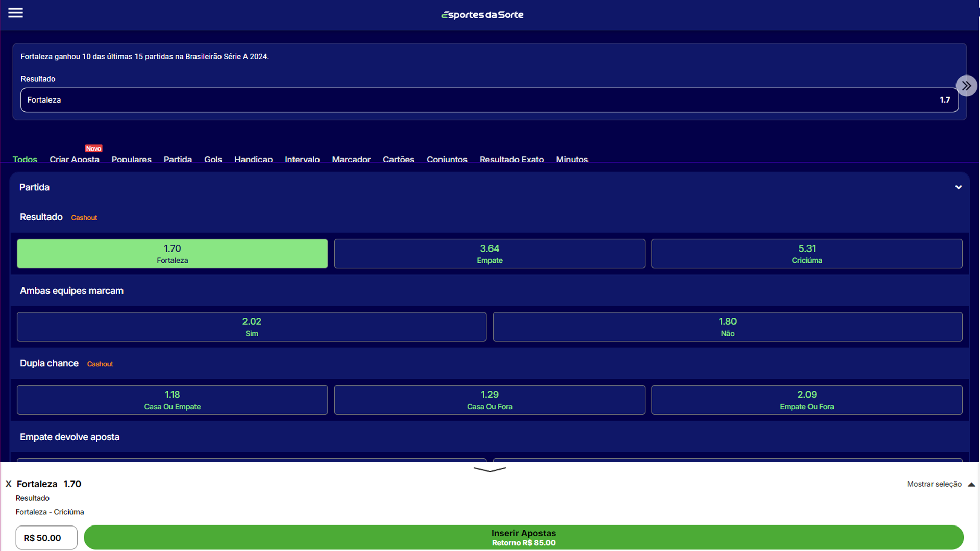This screenshot has width=980, height=551.
Task: Switch to the Intervalo tab
Action: pyautogui.click(x=302, y=159)
